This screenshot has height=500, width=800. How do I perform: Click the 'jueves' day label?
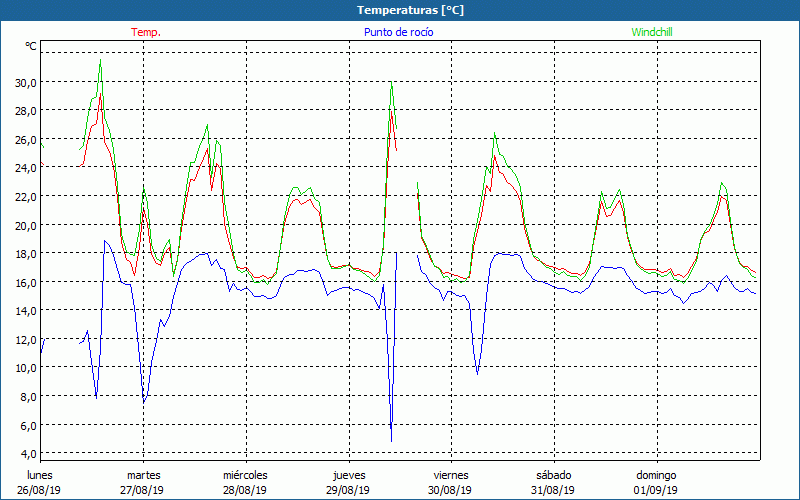click(x=349, y=475)
